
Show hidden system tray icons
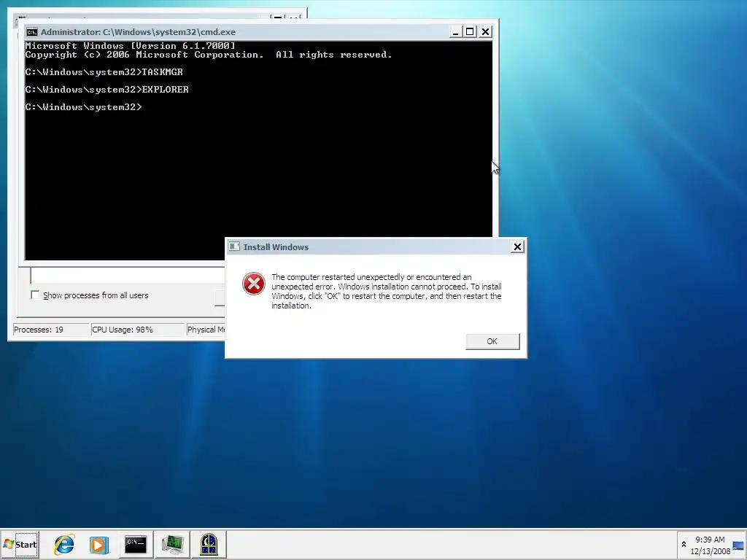pos(684,544)
